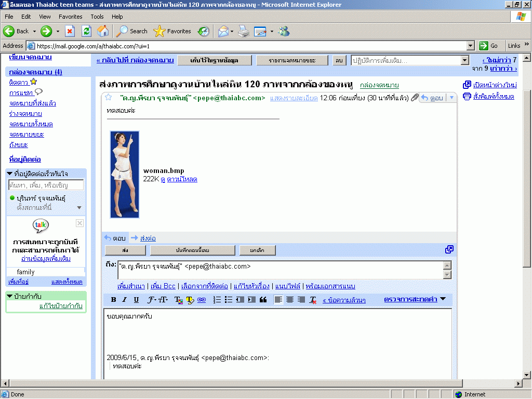The height and width of the screenshot is (399, 532).
Task: Click the blockquote quote icon
Action: click(x=263, y=300)
